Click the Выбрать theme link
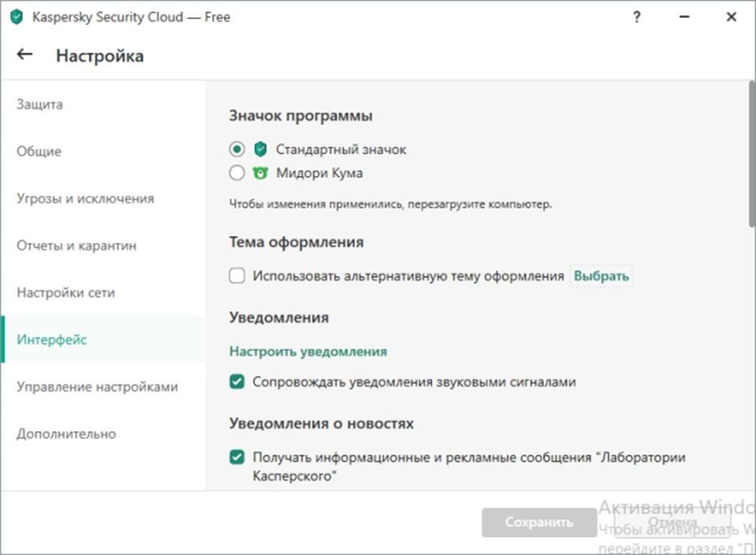The width and height of the screenshot is (756, 555). 601,276
